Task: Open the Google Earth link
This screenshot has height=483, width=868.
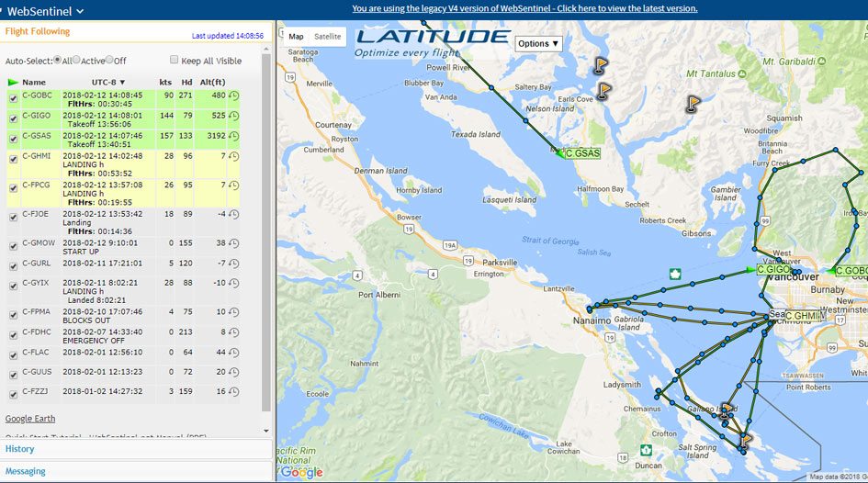Action: (30, 419)
